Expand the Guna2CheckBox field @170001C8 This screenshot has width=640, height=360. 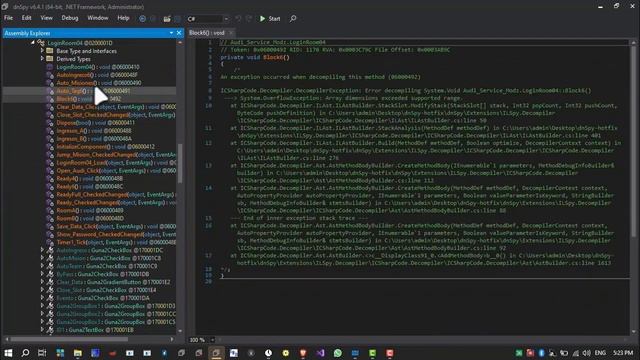[42, 258]
